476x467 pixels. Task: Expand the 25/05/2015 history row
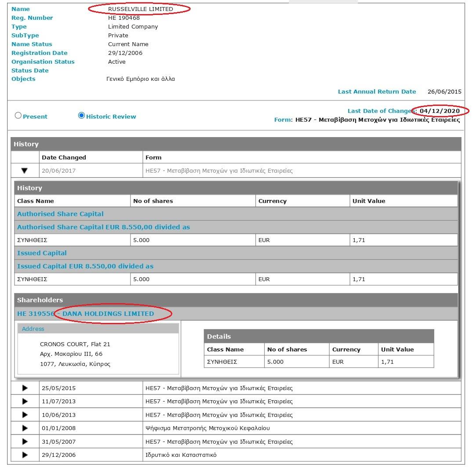25,388
